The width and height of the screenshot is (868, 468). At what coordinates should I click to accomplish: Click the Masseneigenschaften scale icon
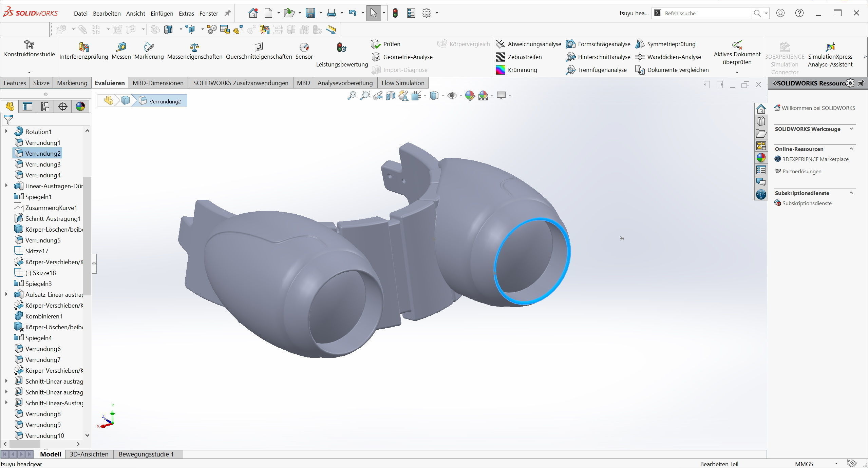(194, 47)
